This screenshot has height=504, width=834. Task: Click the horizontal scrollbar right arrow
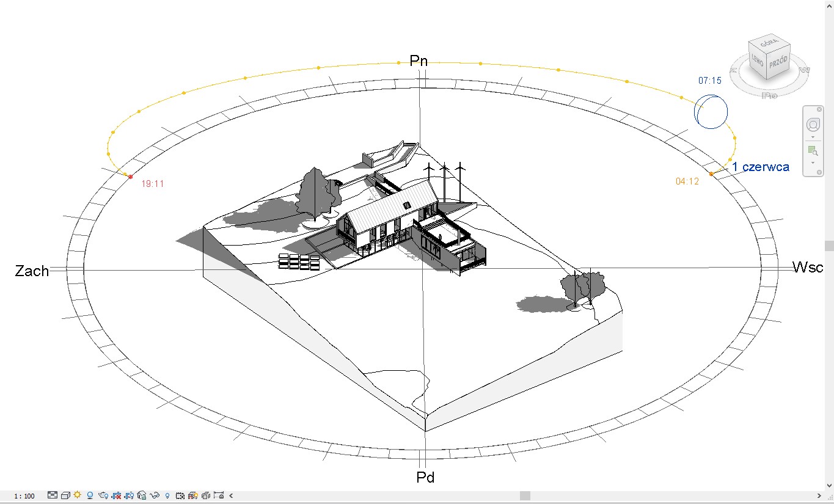[x=819, y=495]
